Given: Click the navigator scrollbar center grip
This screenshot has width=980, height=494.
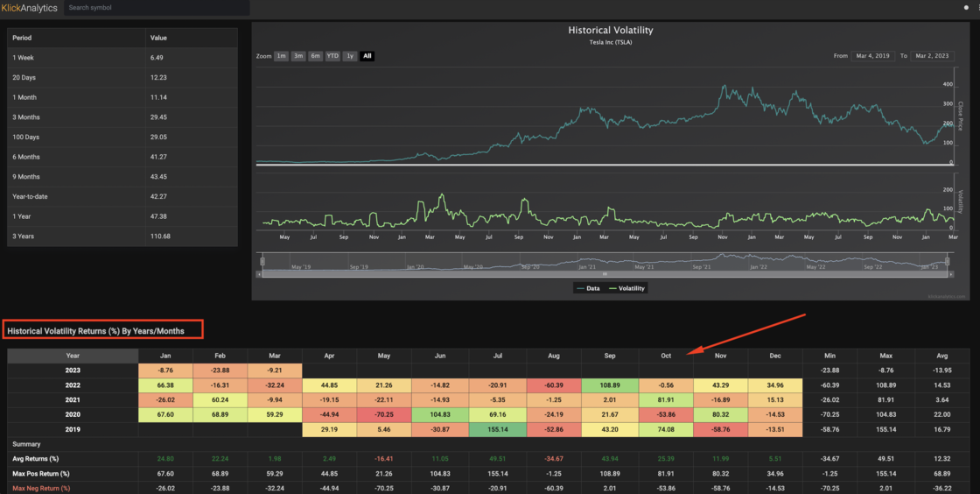Looking at the screenshot, I should click(605, 274).
